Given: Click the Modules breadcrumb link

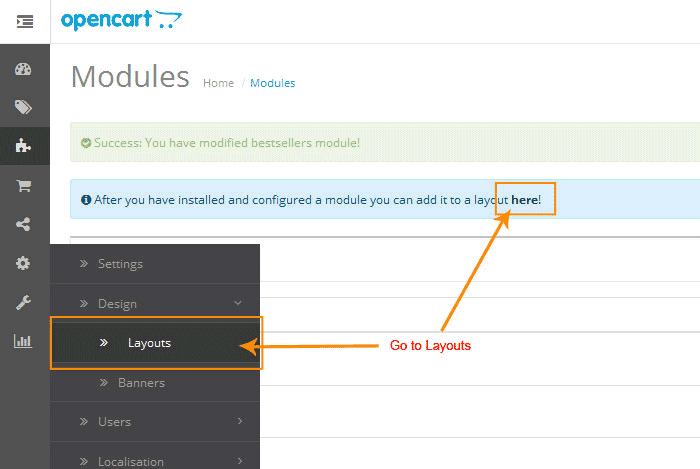Looking at the screenshot, I should [272, 83].
